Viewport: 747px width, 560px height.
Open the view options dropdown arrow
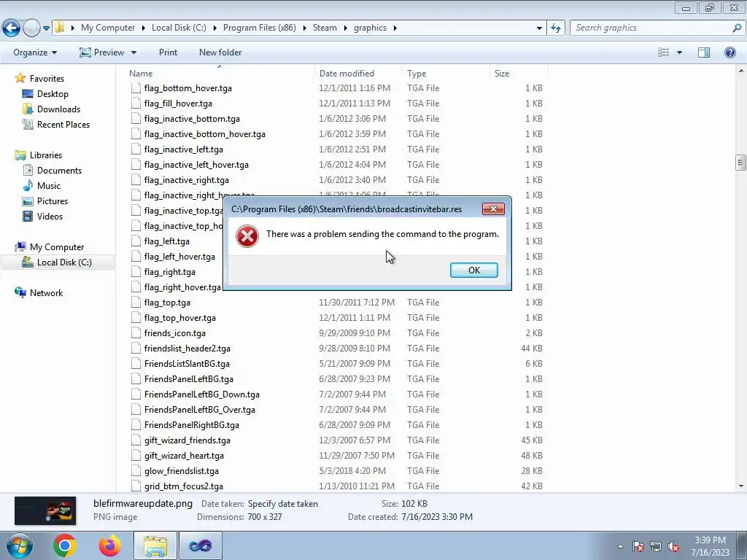(679, 52)
